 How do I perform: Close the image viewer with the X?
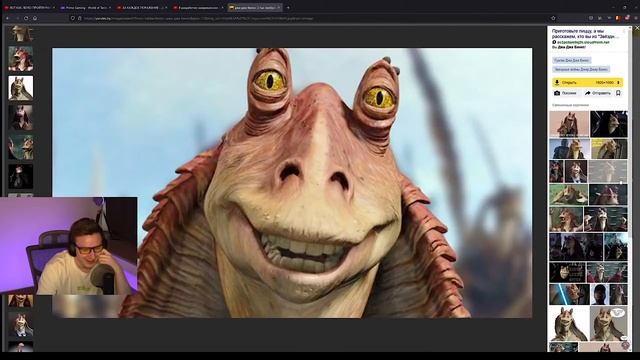[637, 28]
